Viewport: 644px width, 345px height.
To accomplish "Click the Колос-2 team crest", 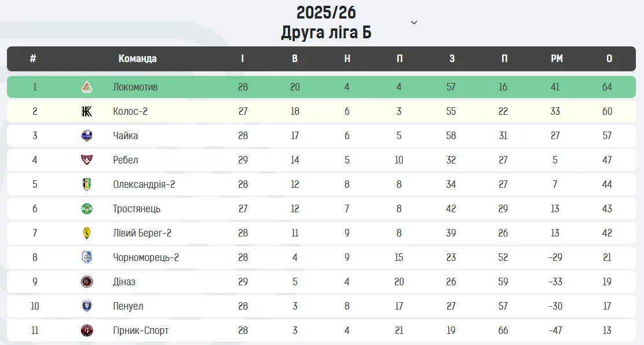I will (x=87, y=111).
